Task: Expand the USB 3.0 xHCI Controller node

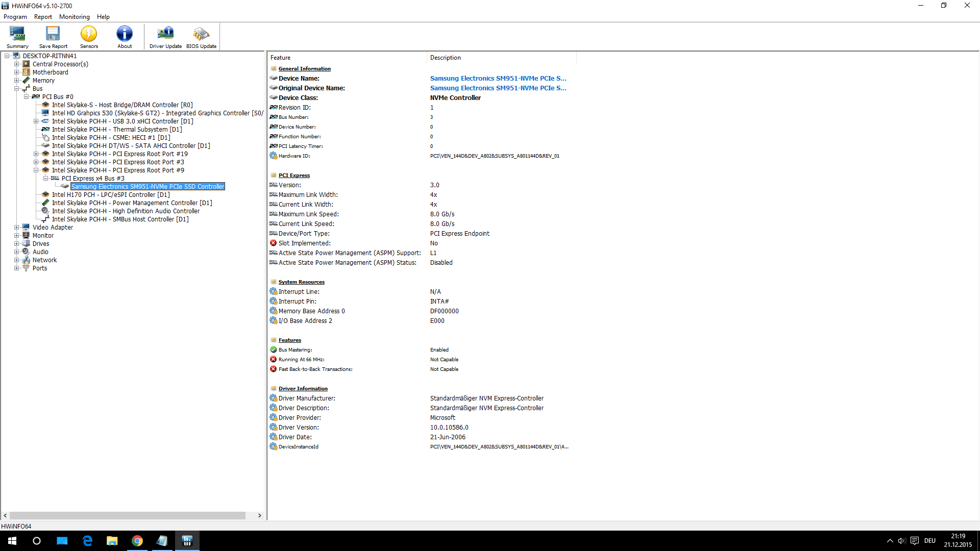Action: (x=36, y=121)
